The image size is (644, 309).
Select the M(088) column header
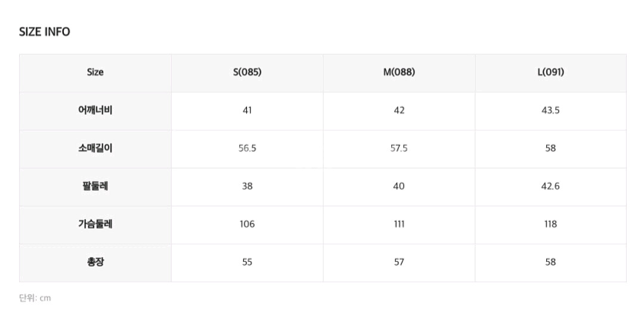coord(399,72)
